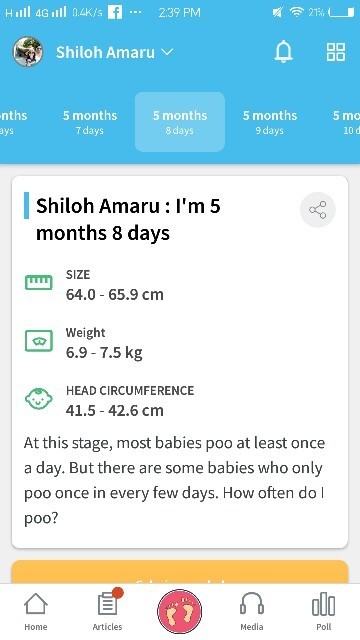Tap the Shiloh Amaru profile picture
The width and height of the screenshot is (360, 640).
pos(28,52)
